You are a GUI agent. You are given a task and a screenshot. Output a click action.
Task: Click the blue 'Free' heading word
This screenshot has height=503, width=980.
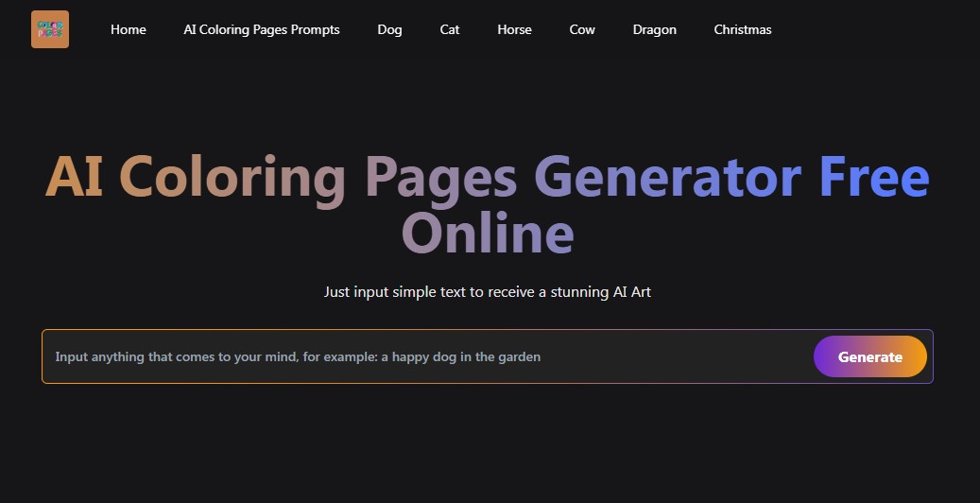click(874, 177)
